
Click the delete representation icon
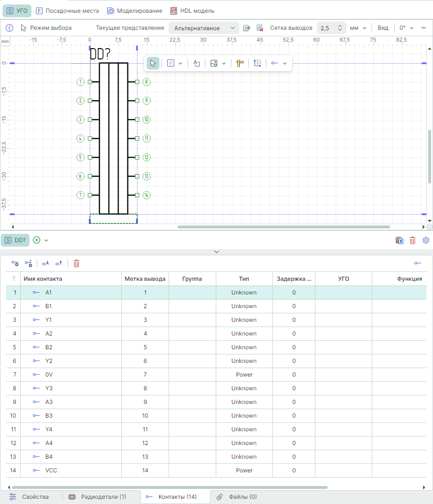260,28
